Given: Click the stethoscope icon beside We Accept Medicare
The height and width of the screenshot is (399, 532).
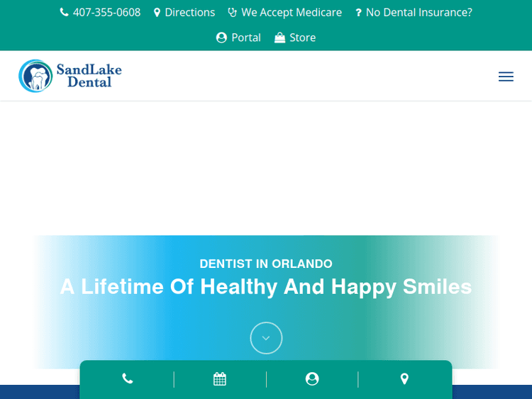Looking at the screenshot, I should pos(233,13).
